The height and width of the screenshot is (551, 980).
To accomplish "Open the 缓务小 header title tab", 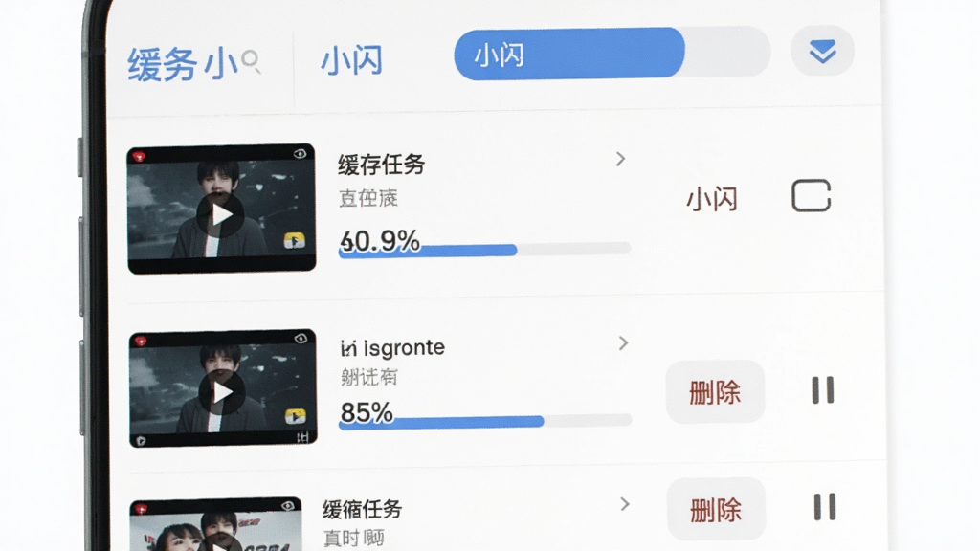I will pos(183,64).
